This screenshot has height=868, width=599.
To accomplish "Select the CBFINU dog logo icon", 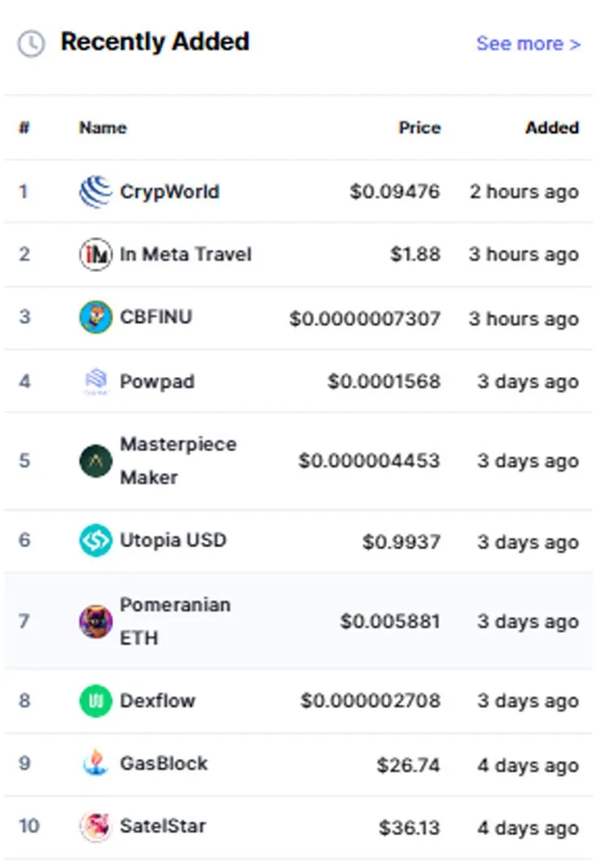I will coord(96,317).
